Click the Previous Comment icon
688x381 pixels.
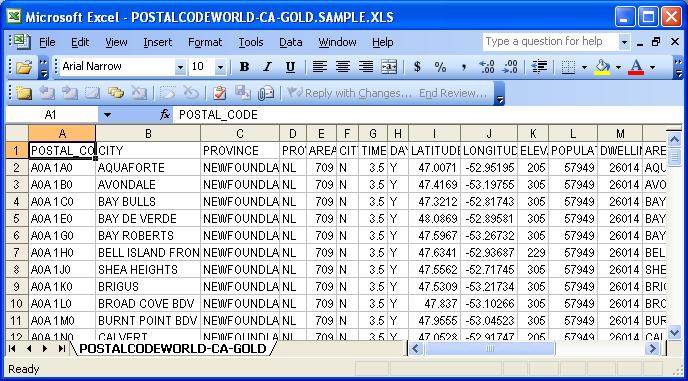click(x=47, y=93)
